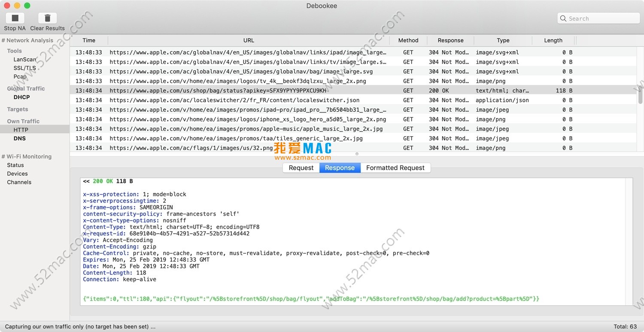
Task: Select the tv_4k logo png request row
Action: click(354, 81)
